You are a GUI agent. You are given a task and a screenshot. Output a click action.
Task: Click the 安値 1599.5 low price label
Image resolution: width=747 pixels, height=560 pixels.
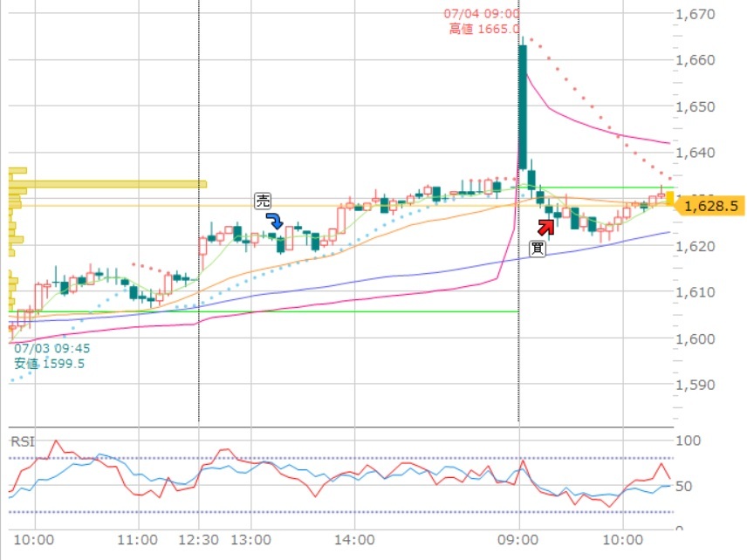[49, 364]
